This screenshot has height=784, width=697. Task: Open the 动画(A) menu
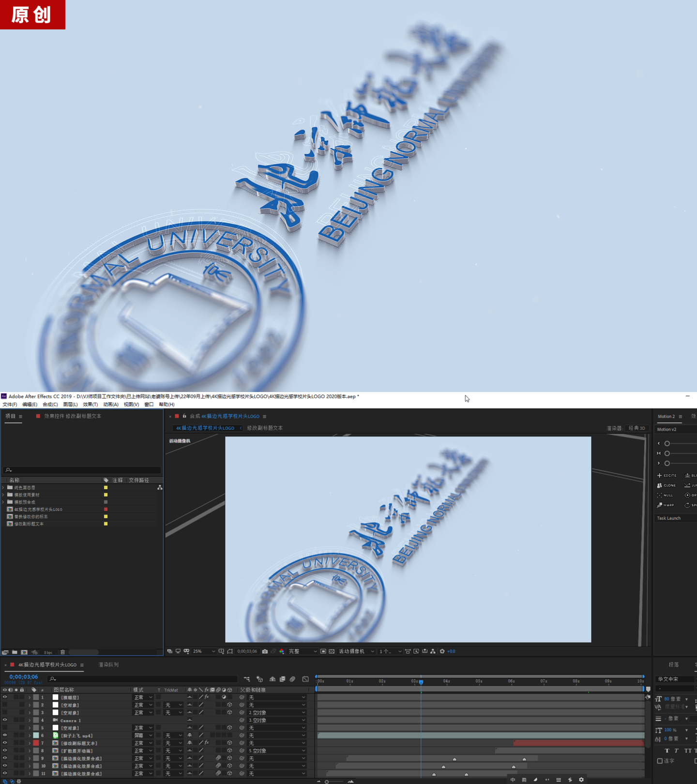click(111, 405)
